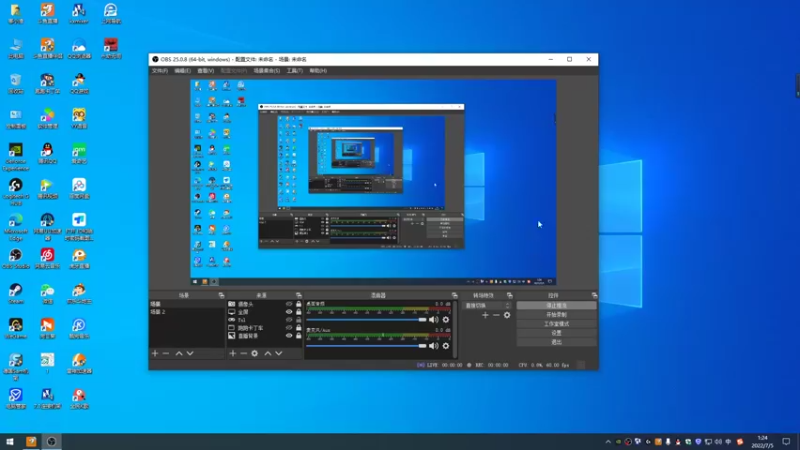Open notification center in taskbar
Viewport: 800px width, 450px height.
click(786, 442)
